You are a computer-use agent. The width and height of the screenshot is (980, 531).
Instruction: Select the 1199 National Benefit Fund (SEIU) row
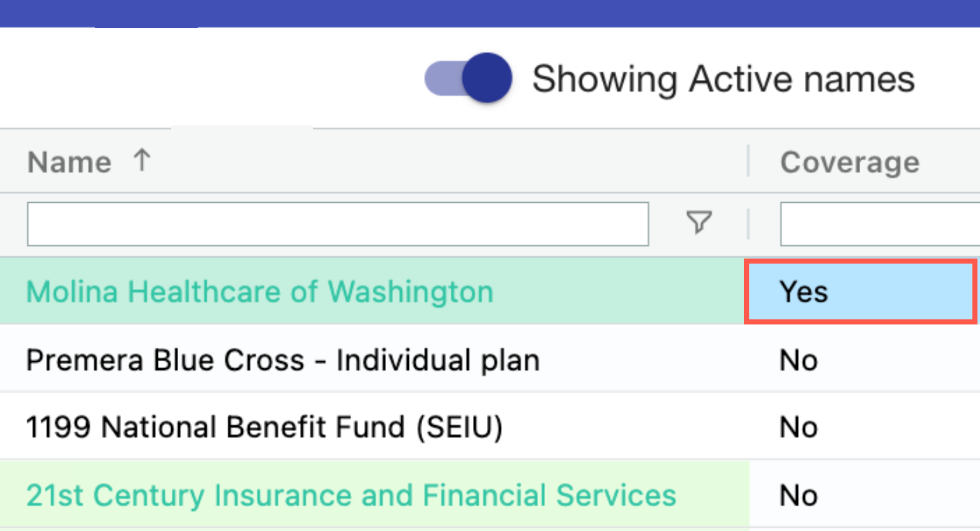tap(264, 427)
